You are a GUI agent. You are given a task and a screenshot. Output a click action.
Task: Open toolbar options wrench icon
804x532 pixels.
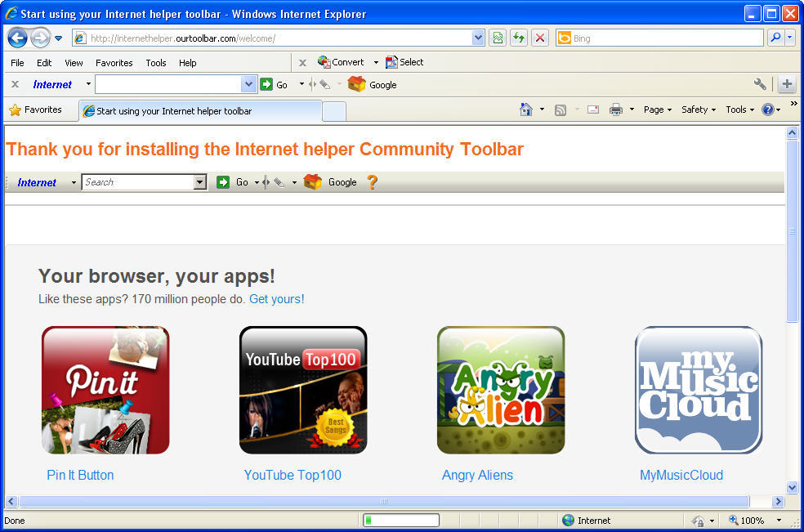760,84
